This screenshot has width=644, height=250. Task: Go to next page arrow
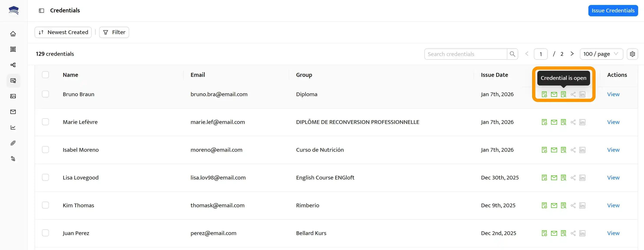(572, 54)
